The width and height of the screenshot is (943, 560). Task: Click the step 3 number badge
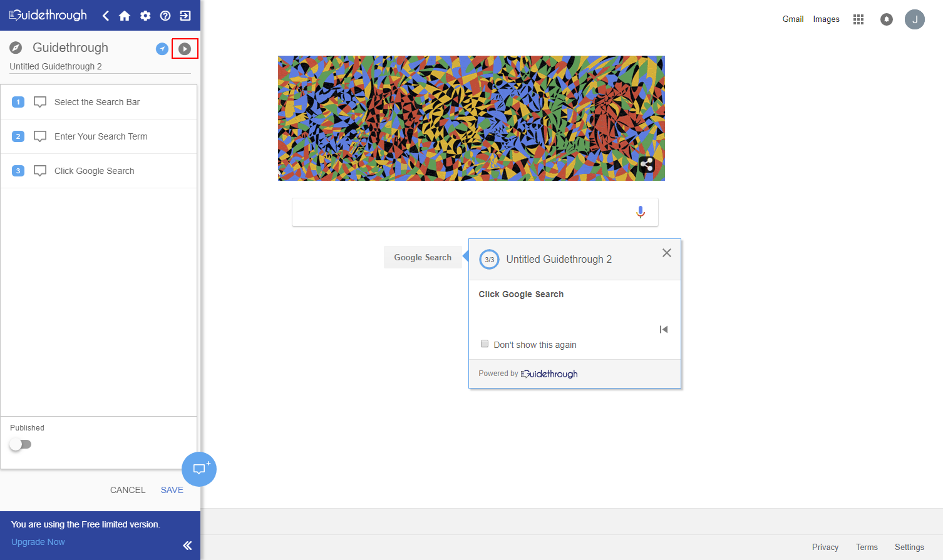pyautogui.click(x=18, y=171)
